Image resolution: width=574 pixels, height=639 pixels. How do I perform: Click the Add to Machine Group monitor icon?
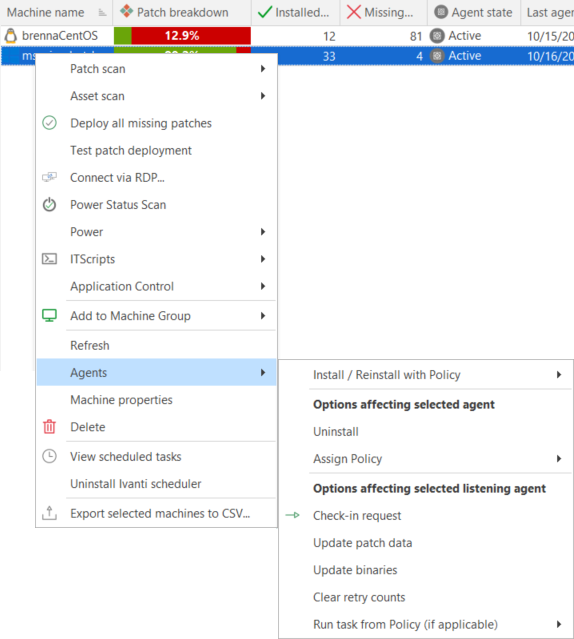[x=49, y=315]
